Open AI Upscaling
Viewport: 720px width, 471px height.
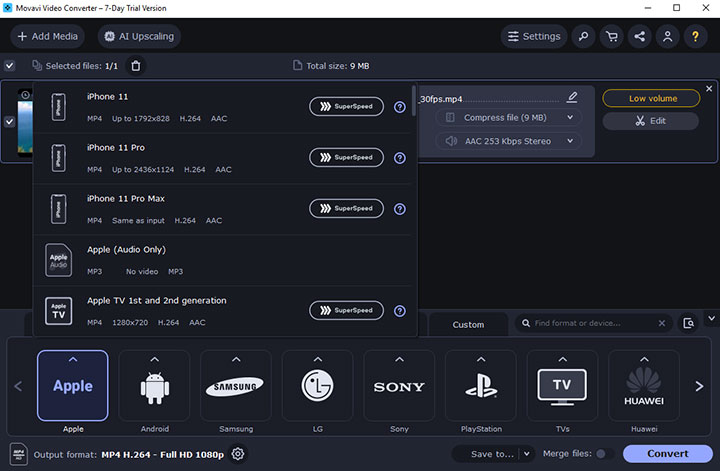coord(139,36)
